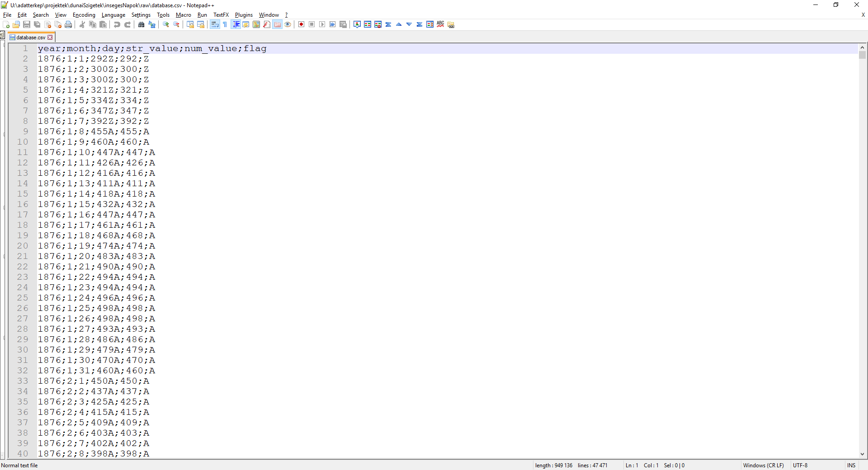Toggle the Document Map panel
The image size is (868, 470).
(x=256, y=24)
